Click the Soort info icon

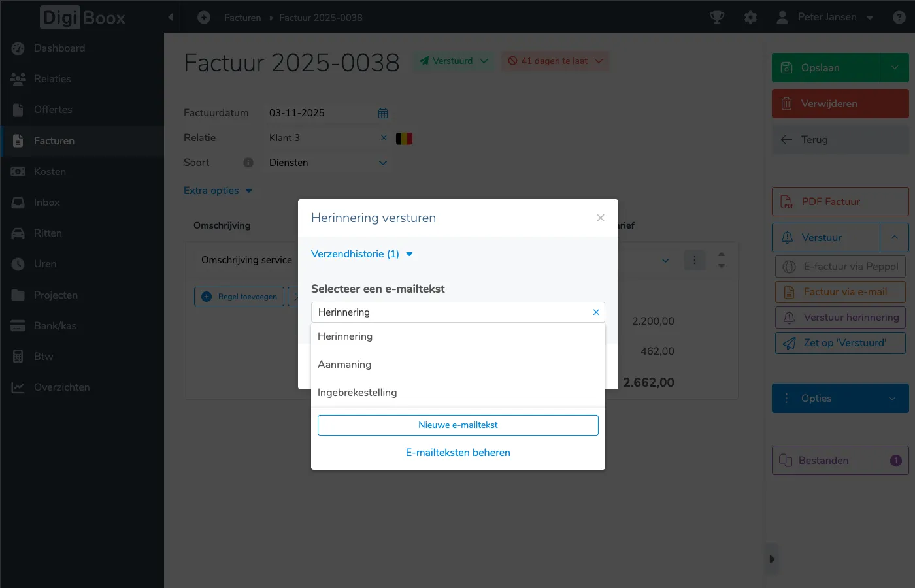pos(248,163)
